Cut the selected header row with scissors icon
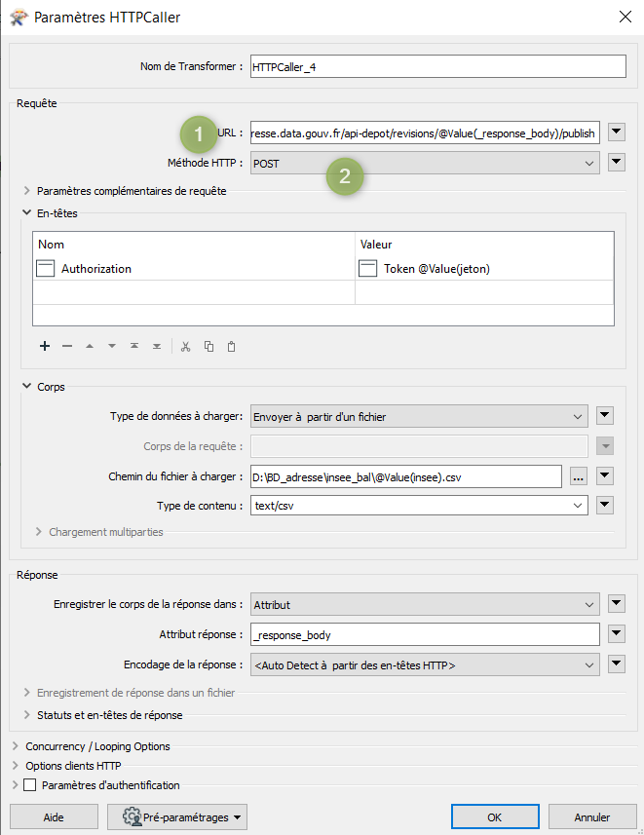The height and width of the screenshot is (835, 644). pos(185,347)
